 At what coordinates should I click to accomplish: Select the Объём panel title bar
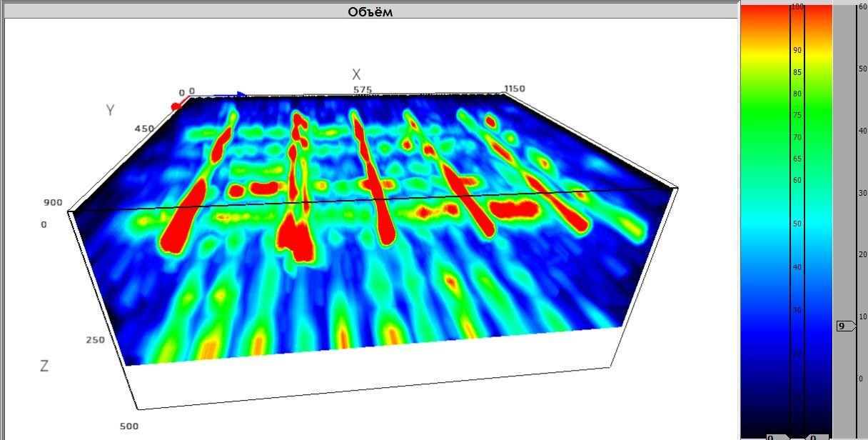(370, 11)
